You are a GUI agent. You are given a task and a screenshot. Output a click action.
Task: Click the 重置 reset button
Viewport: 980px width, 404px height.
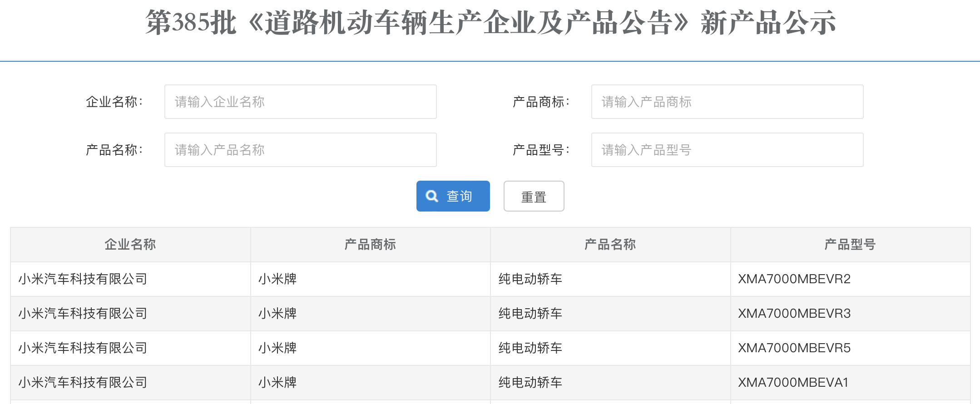point(534,197)
